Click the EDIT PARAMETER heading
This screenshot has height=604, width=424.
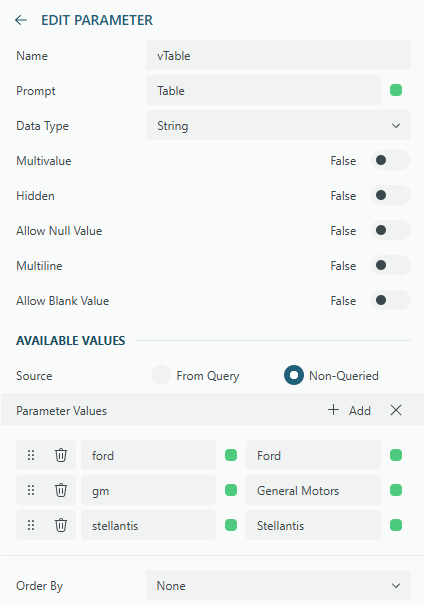(97, 20)
